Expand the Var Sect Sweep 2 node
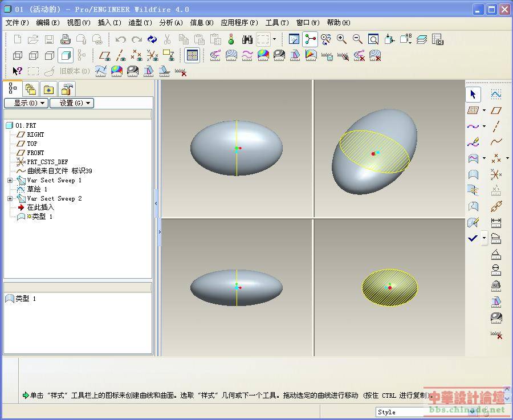This screenshot has height=420, width=513. [10, 198]
